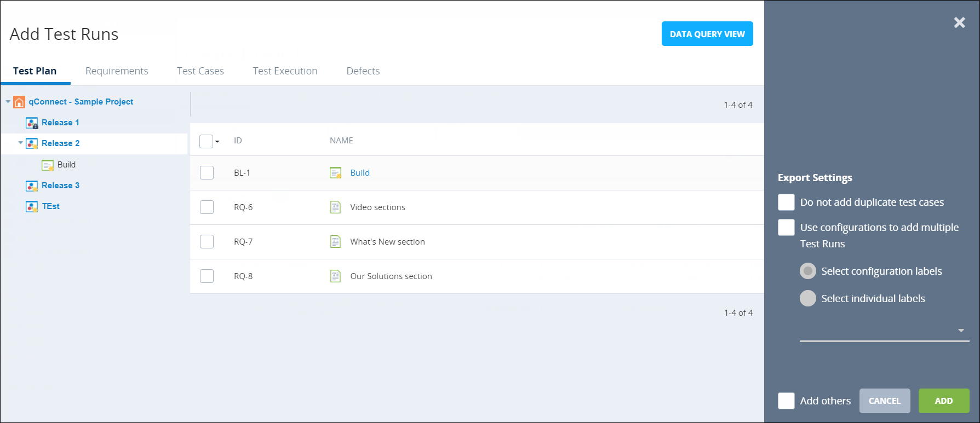The width and height of the screenshot is (980, 423).
Task: Enable Do not add duplicate test cases
Action: [786, 202]
